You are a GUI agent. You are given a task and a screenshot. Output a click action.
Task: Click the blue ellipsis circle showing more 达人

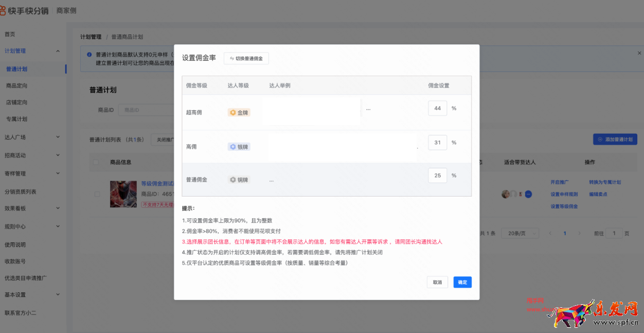tap(528, 194)
